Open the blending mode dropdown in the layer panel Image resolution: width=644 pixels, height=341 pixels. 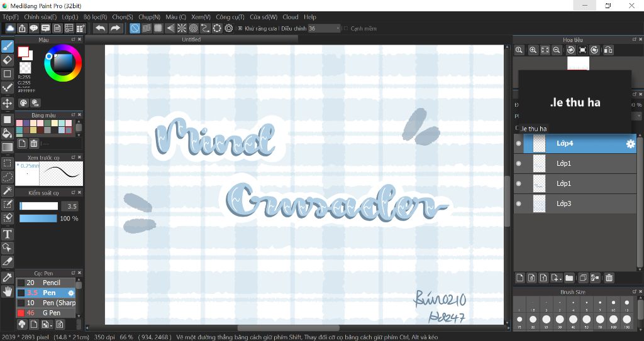[638, 116]
